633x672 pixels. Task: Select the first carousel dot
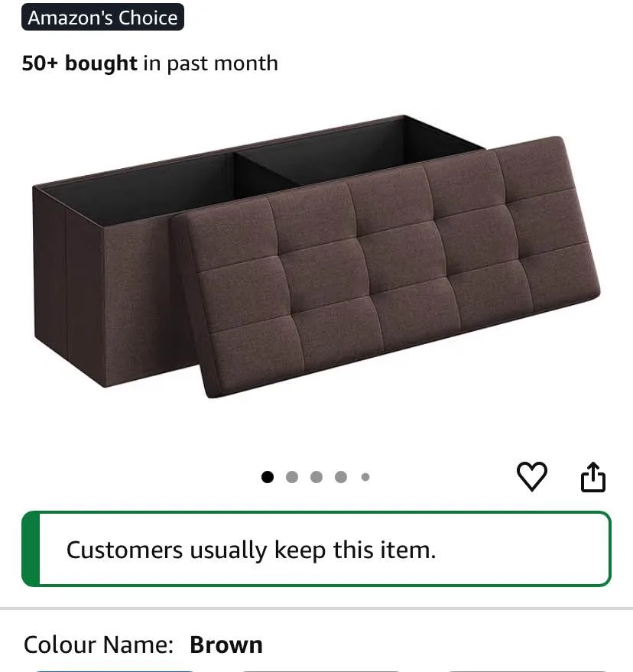(268, 476)
